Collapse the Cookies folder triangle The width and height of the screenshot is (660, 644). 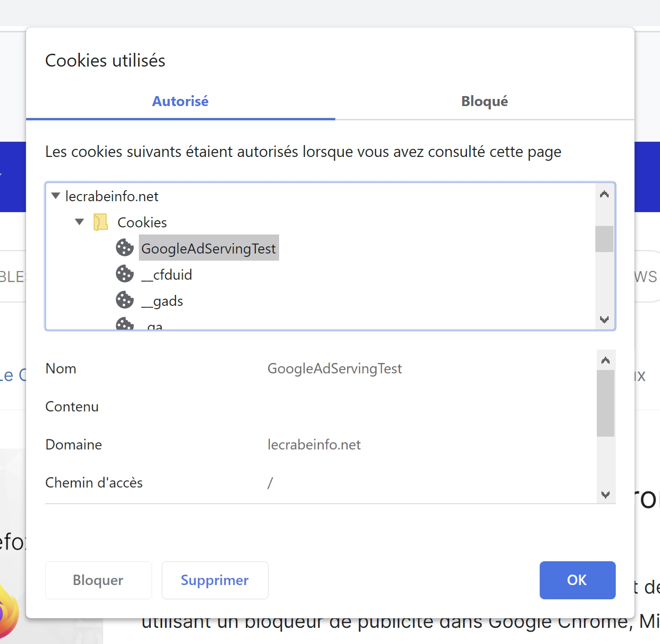(x=79, y=222)
